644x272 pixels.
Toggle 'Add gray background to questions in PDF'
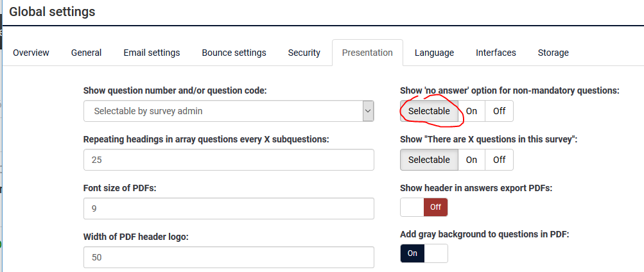pyautogui.click(x=424, y=253)
